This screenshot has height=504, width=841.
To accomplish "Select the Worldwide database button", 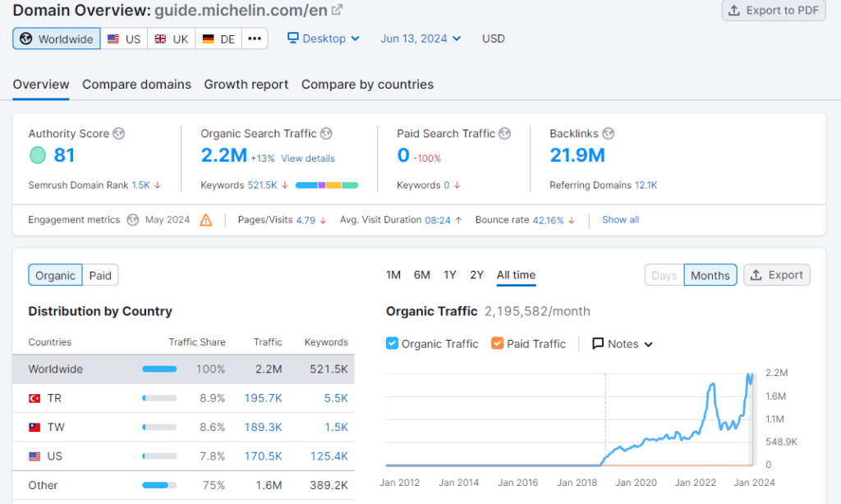I will point(57,39).
